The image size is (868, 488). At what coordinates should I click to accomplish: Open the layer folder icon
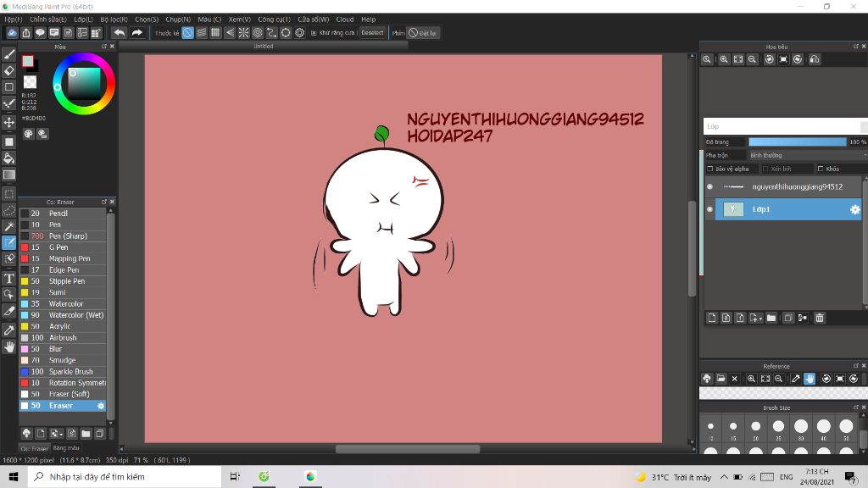pos(771,318)
